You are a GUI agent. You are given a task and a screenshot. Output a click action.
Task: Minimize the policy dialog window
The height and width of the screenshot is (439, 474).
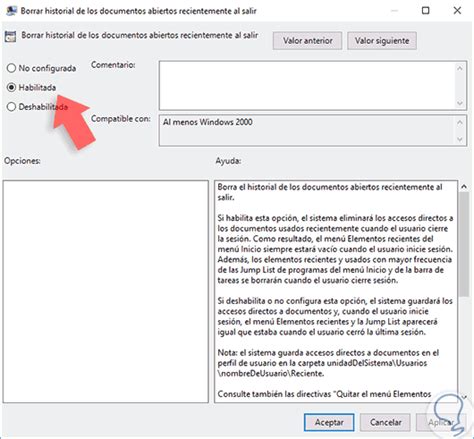click(x=394, y=11)
